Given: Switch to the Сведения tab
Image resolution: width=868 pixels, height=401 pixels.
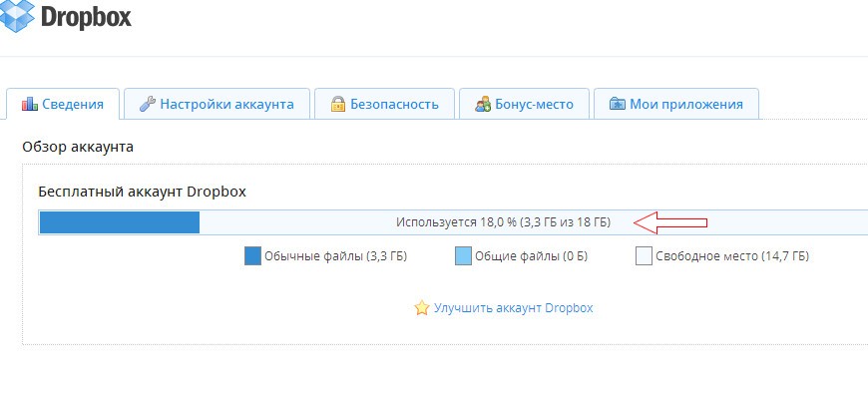Looking at the screenshot, I should pos(63,104).
